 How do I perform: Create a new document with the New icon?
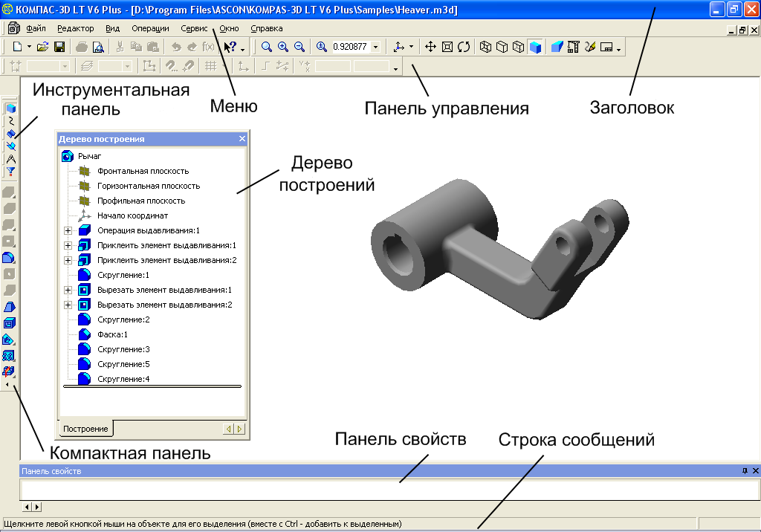18,47
